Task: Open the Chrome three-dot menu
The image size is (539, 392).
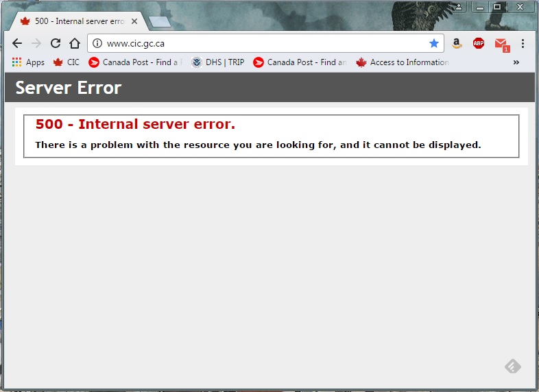Action: click(523, 43)
